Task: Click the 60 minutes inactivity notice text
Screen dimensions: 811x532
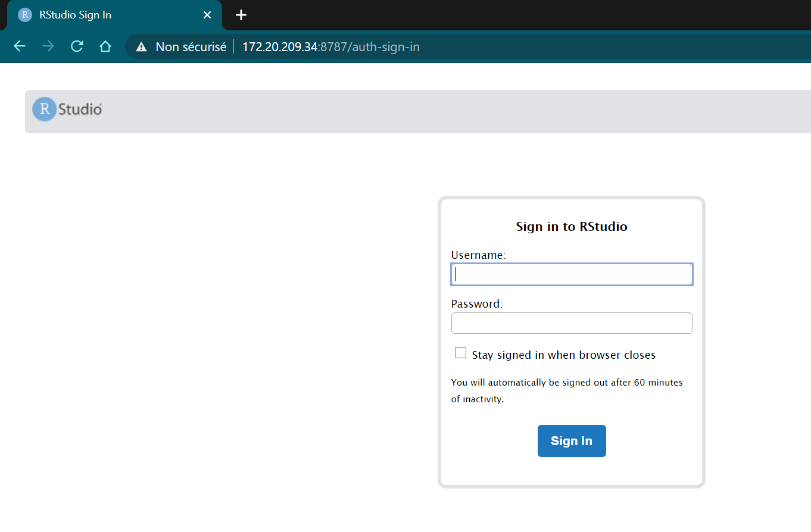Action: [567, 390]
